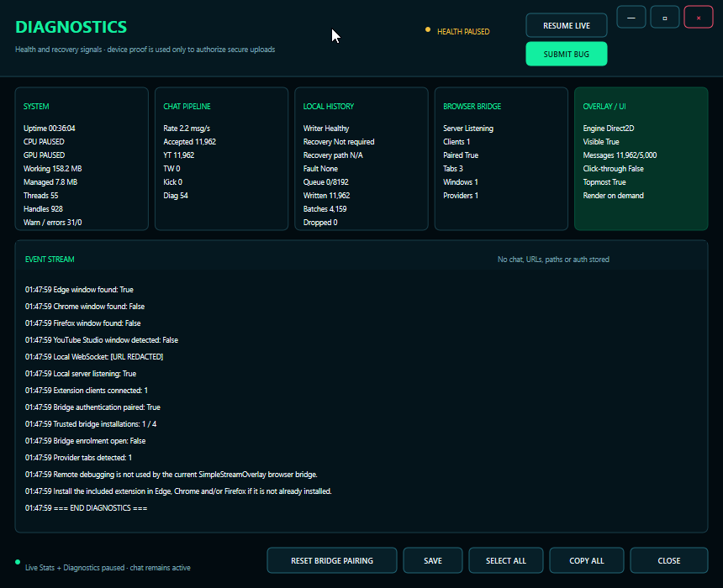Close the diagnostics with CLOSE button
Viewport: 723px width, 588px height.
tap(669, 560)
